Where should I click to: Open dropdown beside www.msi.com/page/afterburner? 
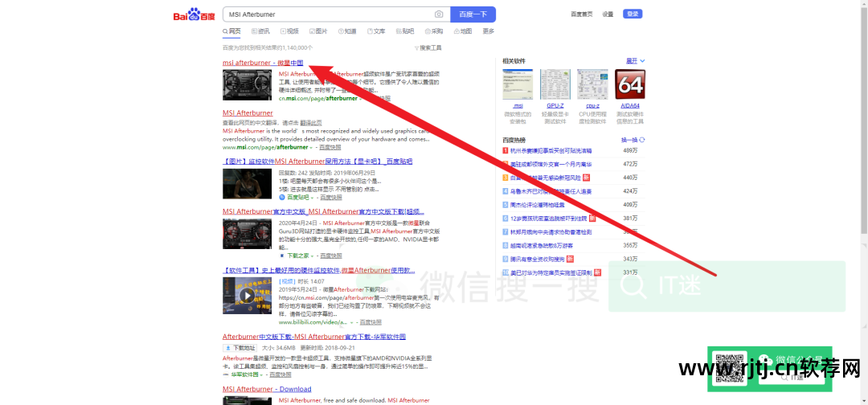coord(312,148)
